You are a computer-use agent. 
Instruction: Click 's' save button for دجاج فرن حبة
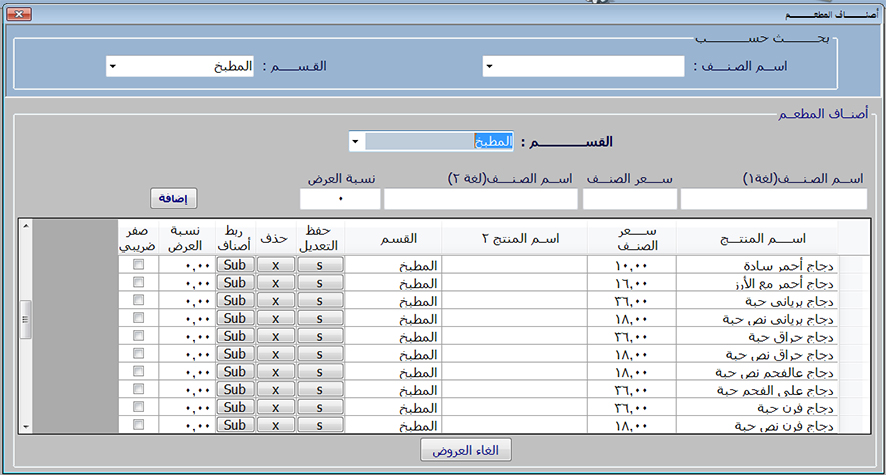pos(319,408)
